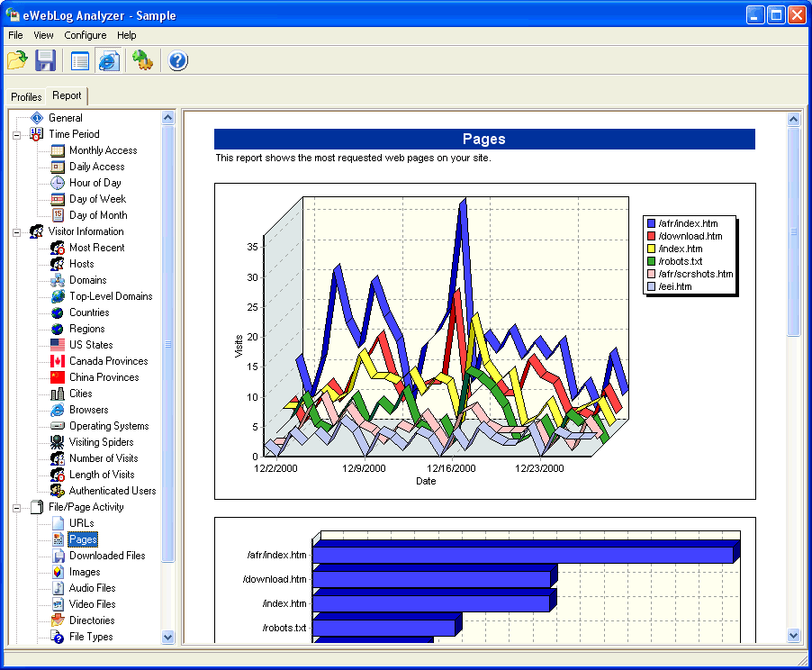The image size is (812, 670).
Task: Click the Internet Explorer browser view toolbar icon
Action: (109, 61)
